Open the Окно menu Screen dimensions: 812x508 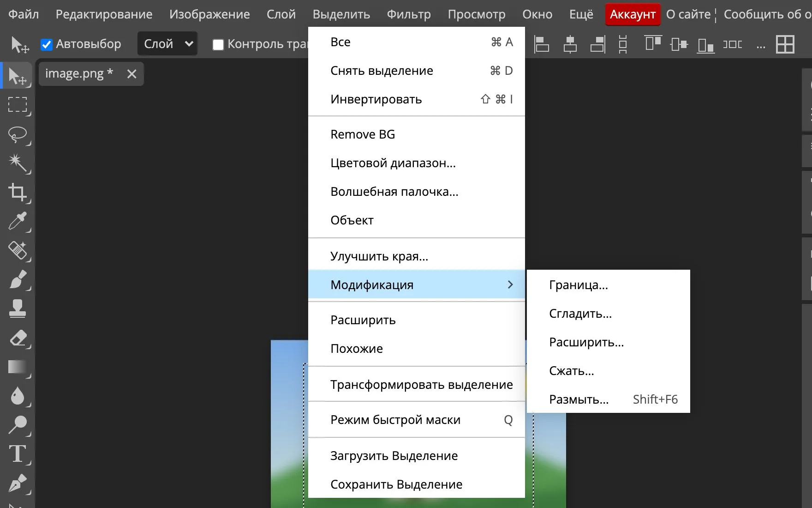537,14
